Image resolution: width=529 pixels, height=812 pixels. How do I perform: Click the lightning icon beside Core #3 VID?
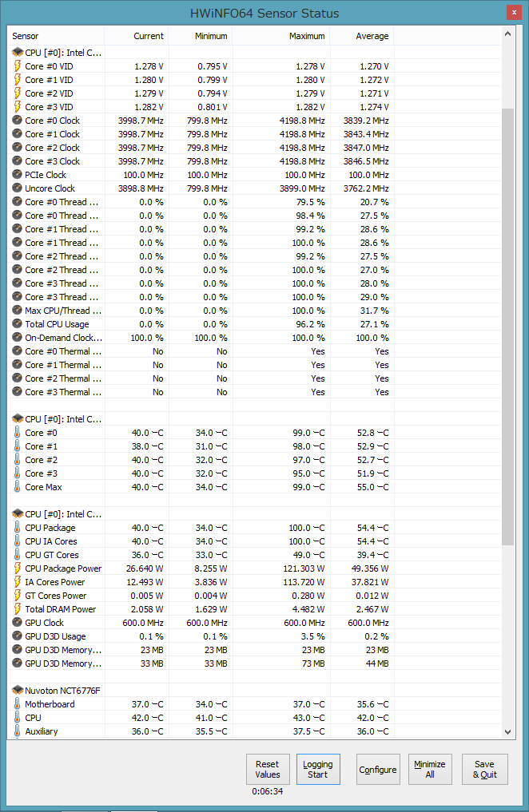17,107
